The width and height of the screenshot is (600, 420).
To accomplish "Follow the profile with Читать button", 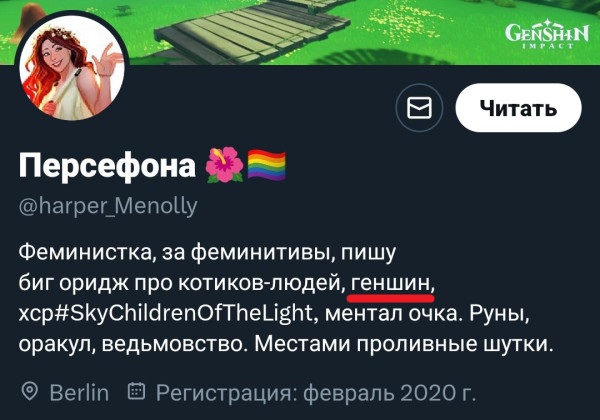I will coord(518,108).
